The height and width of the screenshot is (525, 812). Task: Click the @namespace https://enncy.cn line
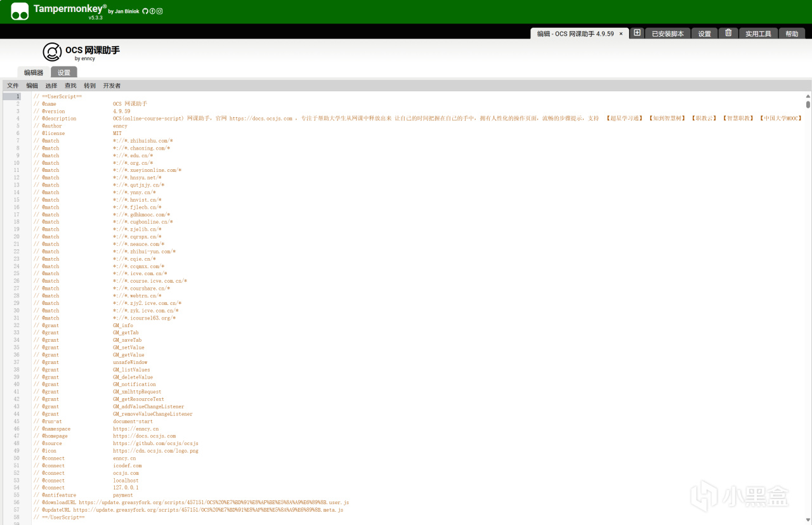[96, 429]
